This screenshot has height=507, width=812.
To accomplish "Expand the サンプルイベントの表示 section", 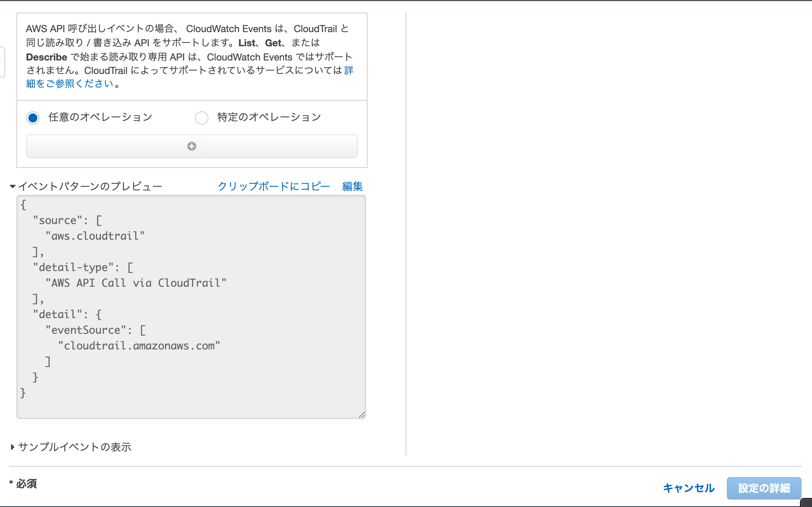I will pos(13,447).
